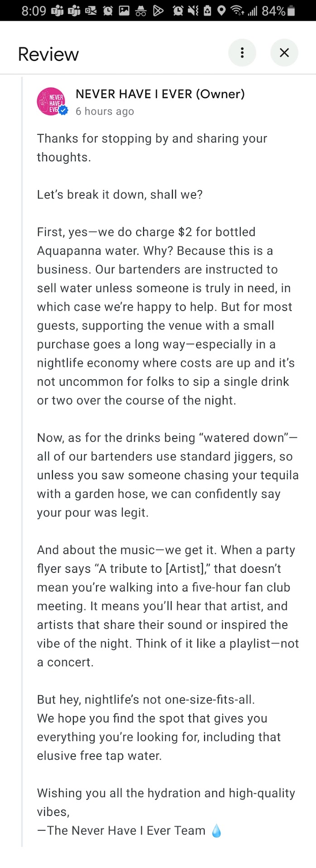The image size is (316, 868).
Task: Tap the cellular signal bars icon
Action: point(252,10)
